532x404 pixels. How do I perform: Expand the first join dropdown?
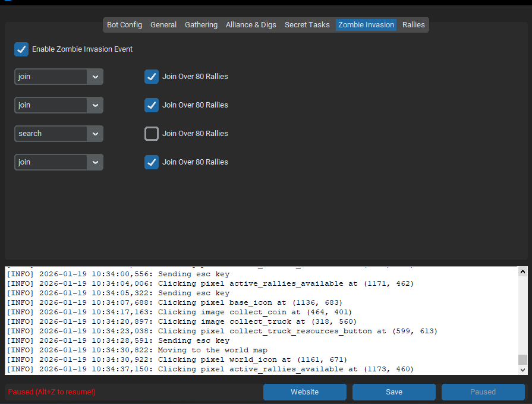tap(59, 77)
